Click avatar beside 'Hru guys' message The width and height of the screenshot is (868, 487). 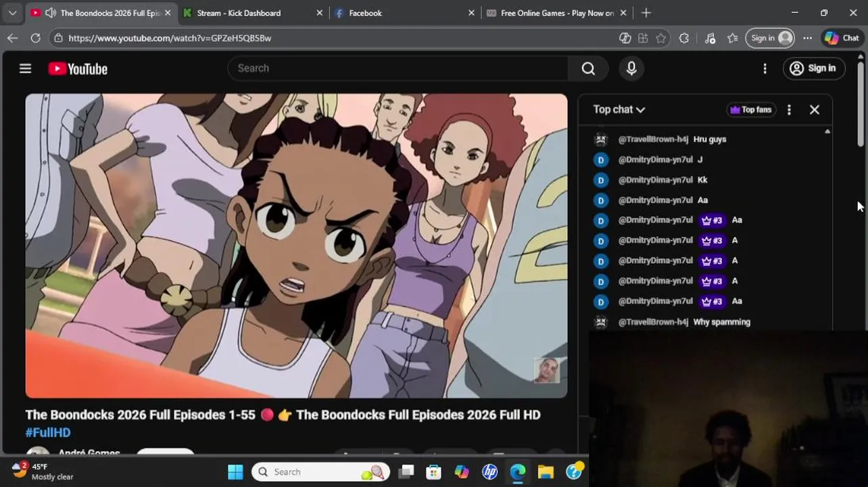[601, 139]
